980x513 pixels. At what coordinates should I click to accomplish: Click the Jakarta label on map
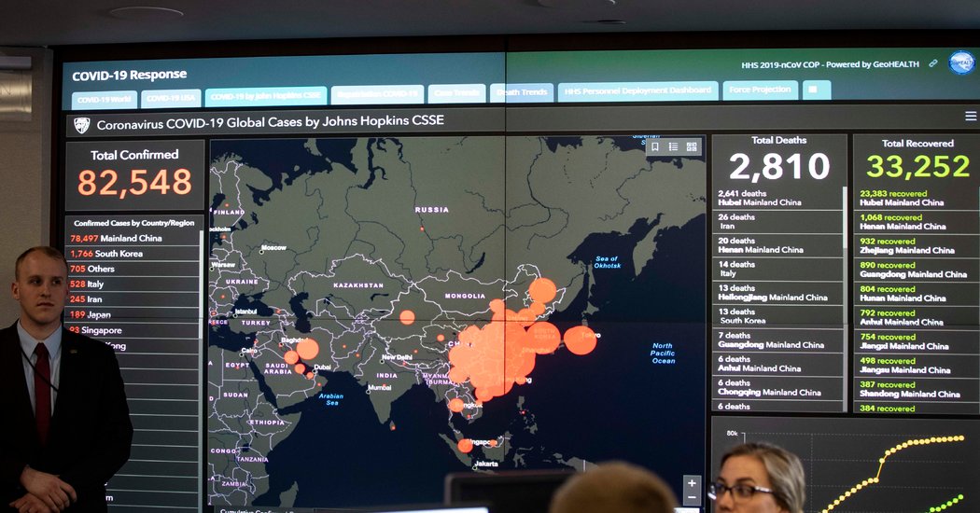(x=486, y=464)
